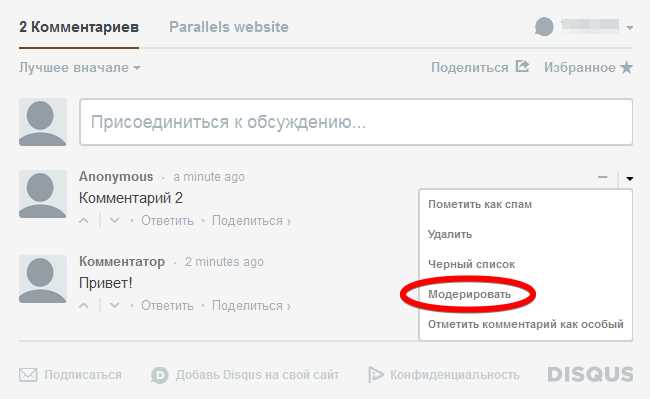Downvote the Комментарий 2 comment
The image size is (650, 399).
114,221
